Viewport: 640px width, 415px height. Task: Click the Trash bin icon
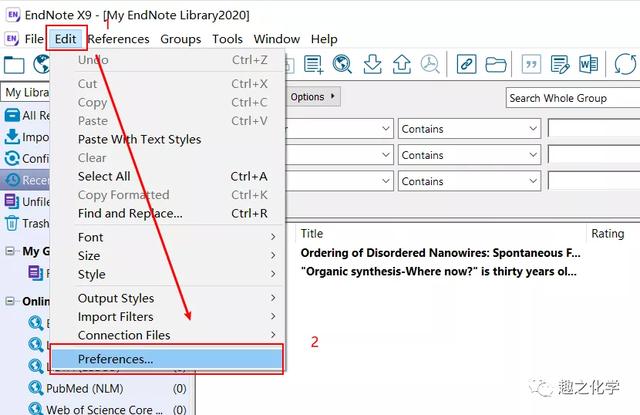point(12,223)
